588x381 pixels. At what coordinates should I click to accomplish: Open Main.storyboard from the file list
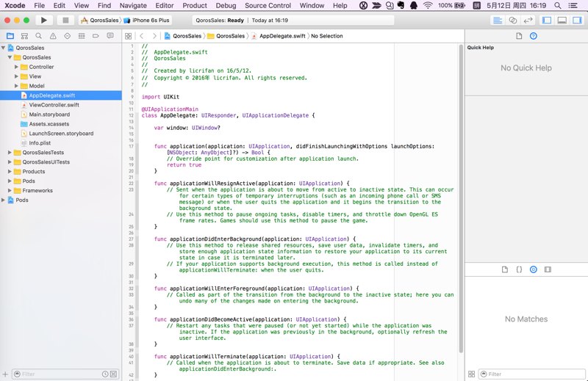(49, 115)
